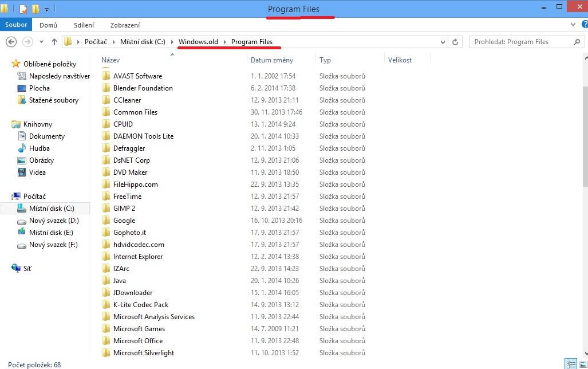
Task: Open Síť network icon in sidebar
Action: 16,268
